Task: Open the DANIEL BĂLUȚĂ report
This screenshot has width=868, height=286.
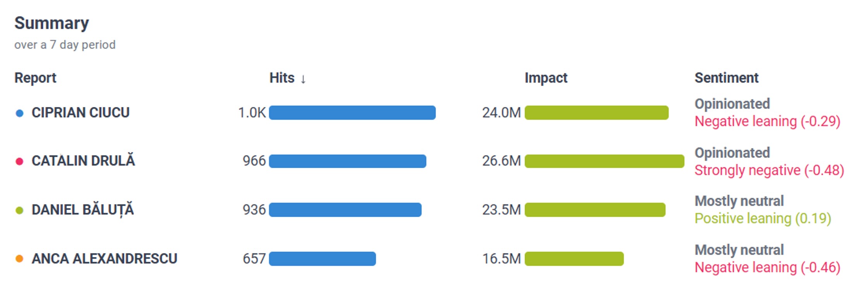Action: point(82,210)
